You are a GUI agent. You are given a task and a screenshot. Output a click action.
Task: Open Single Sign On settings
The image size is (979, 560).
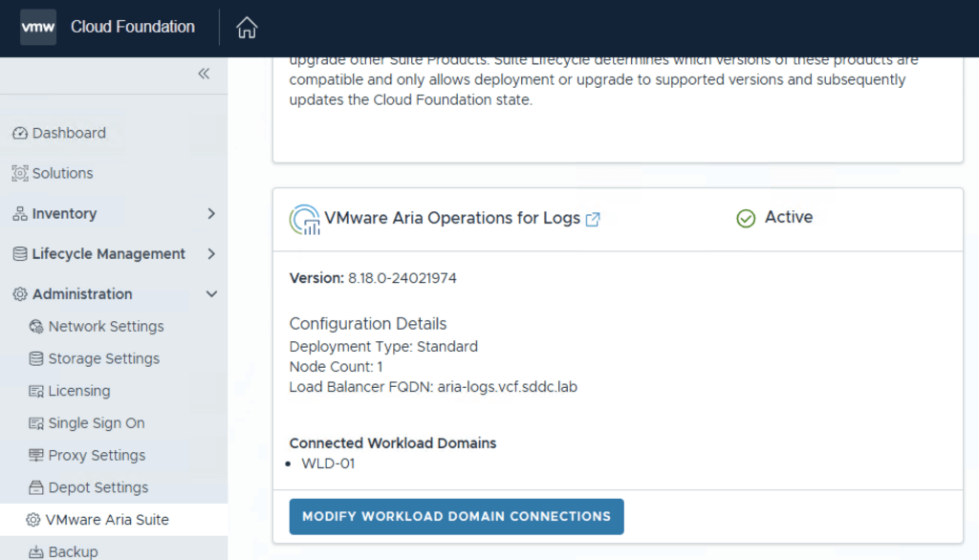coord(96,423)
